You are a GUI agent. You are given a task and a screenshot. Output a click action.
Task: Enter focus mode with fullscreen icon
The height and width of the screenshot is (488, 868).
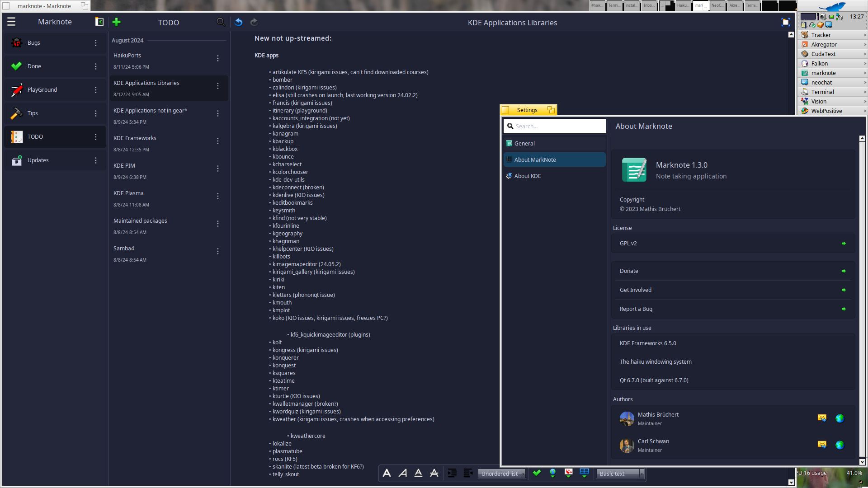786,22
